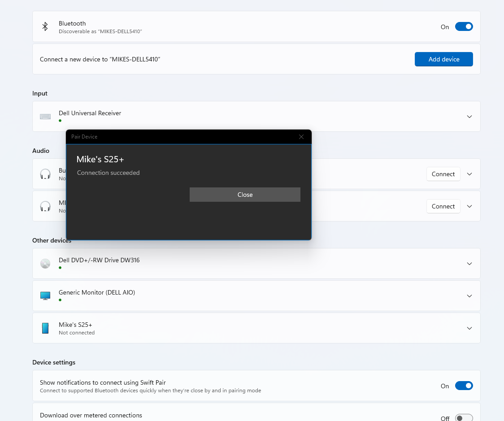Click the phone icon for Mike's S25+
The image size is (504, 421).
(x=45, y=328)
